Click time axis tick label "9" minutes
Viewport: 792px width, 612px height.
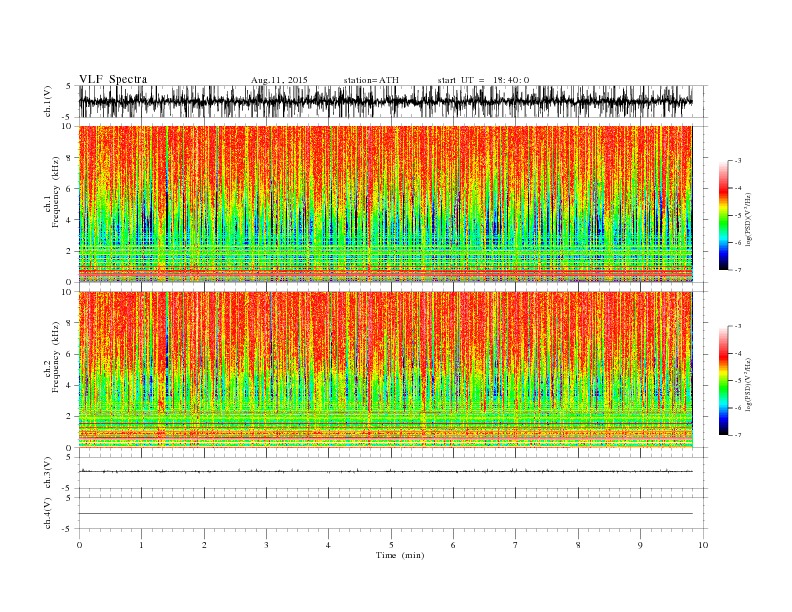tap(640, 545)
